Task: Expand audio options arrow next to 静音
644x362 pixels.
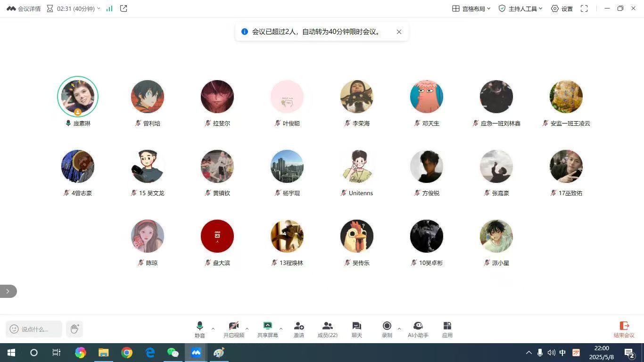Action: (x=213, y=329)
